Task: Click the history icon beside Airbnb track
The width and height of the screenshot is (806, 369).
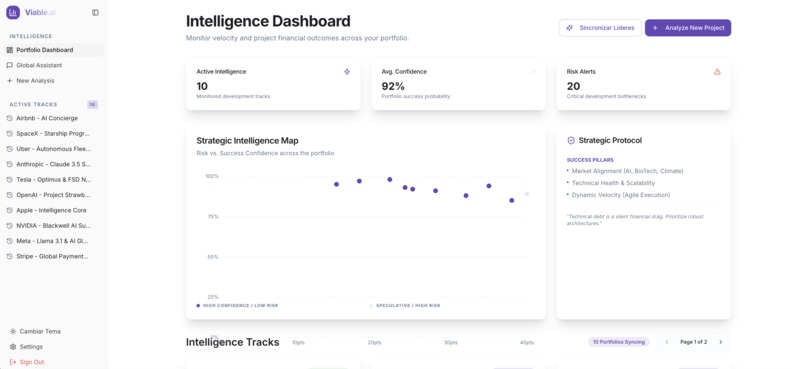Action: click(9, 118)
